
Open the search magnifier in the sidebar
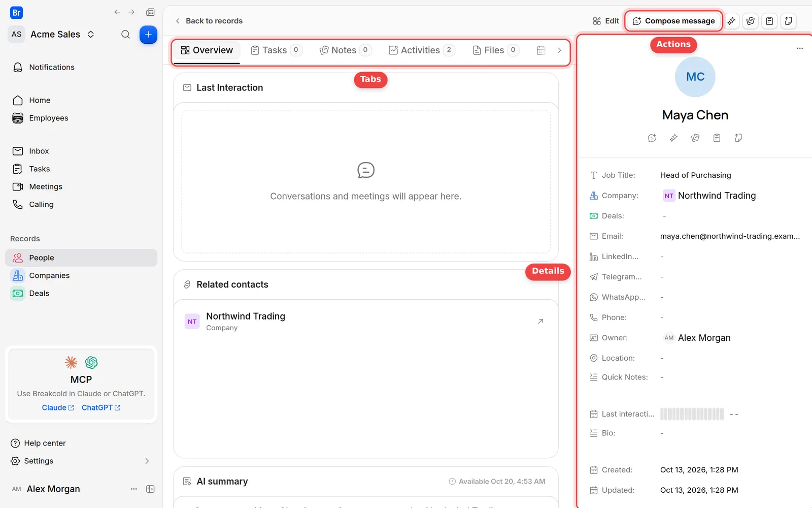tap(125, 35)
